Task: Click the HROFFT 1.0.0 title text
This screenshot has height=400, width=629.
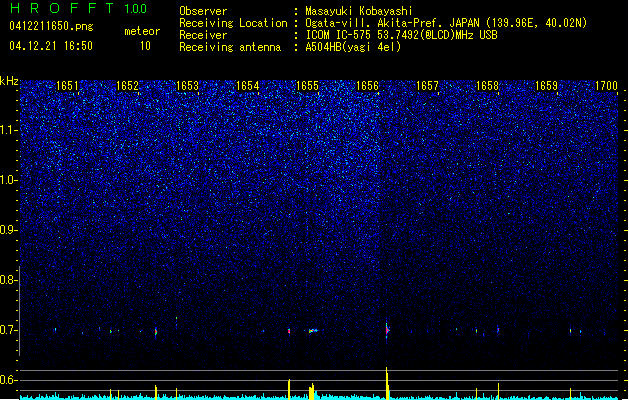Action: coord(78,8)
